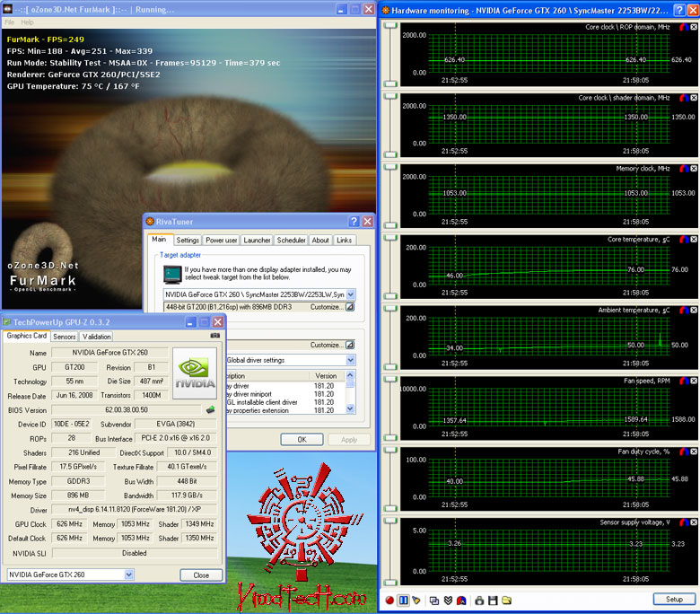Open the GPU-Z graphics card selector dropdown
Screen dimensions: 700x614
(128, 575)
